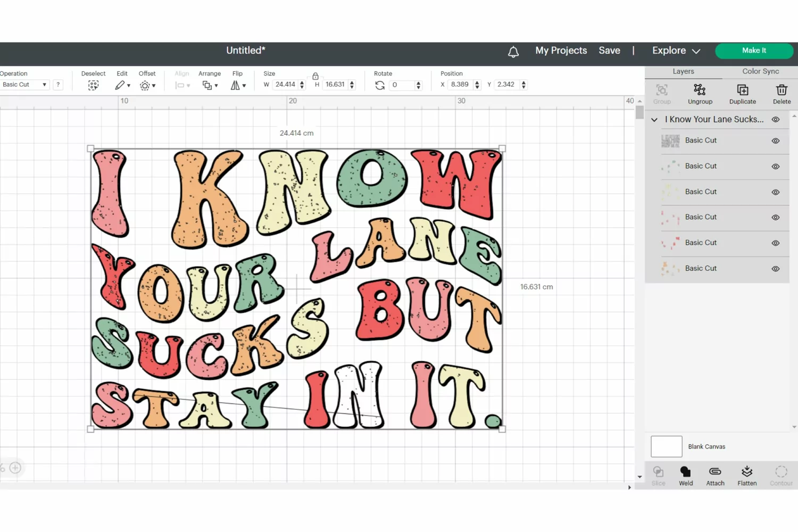Click the Blank Canvas color swatch
The image size is (798, 532).
pos(667,446)
